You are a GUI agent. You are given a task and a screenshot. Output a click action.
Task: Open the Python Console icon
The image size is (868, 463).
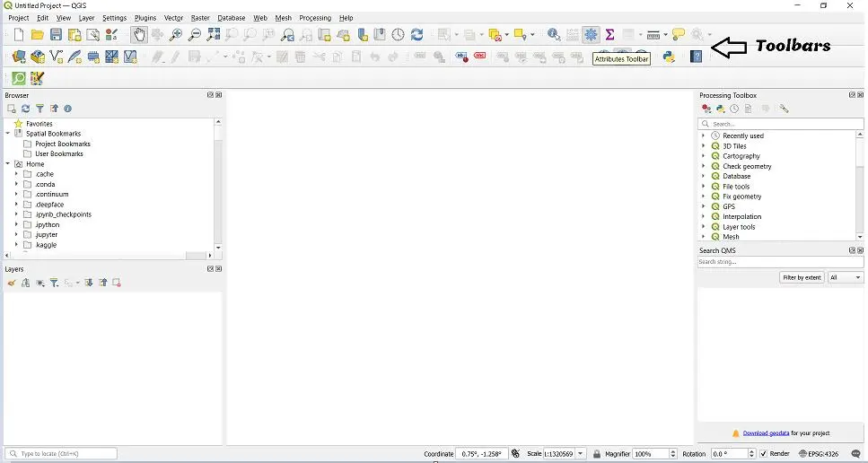click(x=669, y=56)
